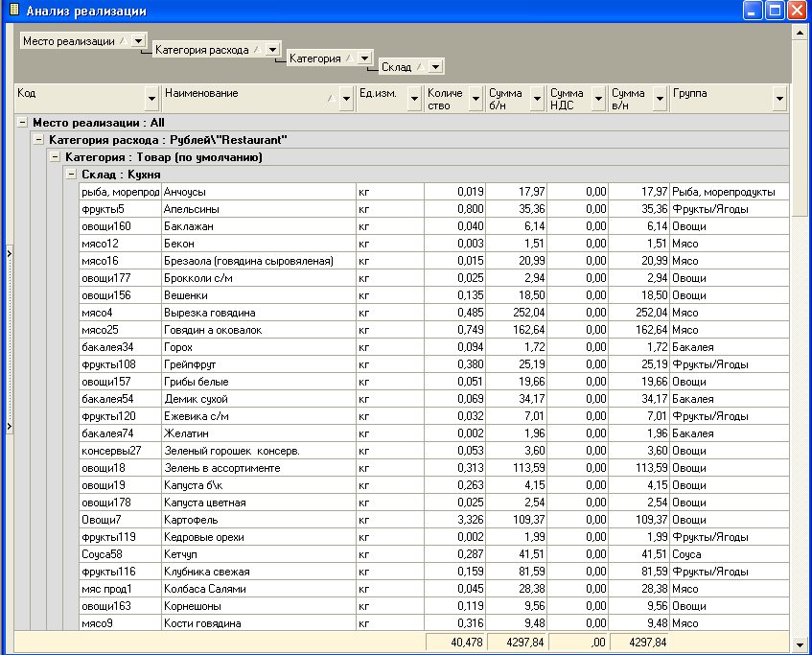Open the Код column filter dropdown

151,98
